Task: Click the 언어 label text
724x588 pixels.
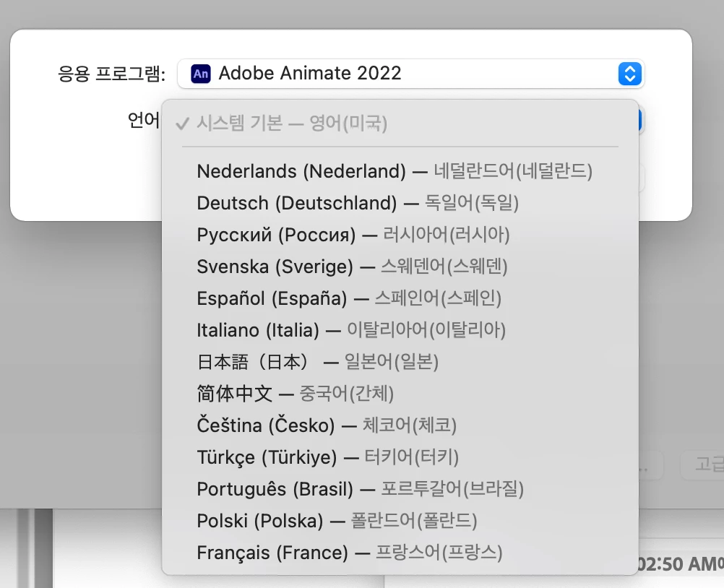Action: 144,121
